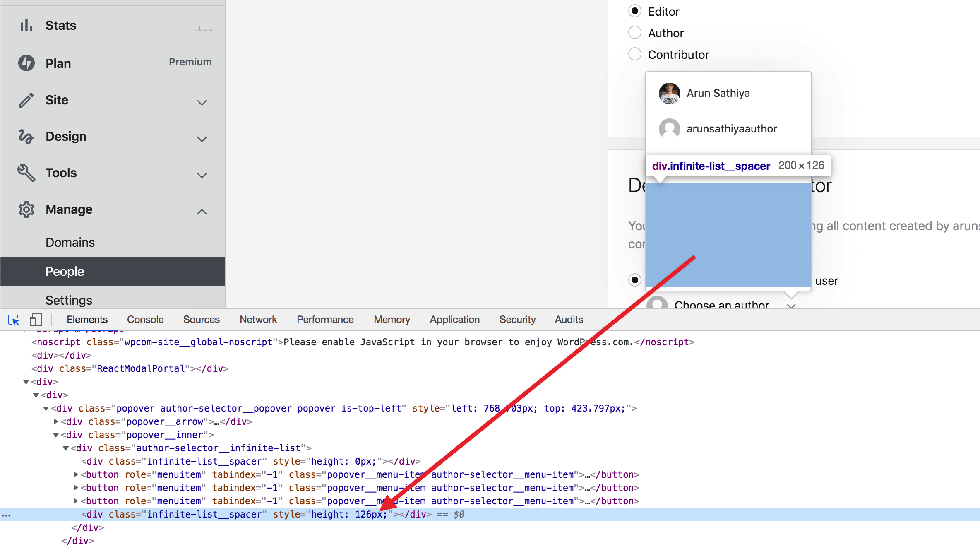Switch to the Console tab
The image size is (980, 549).
145,319
